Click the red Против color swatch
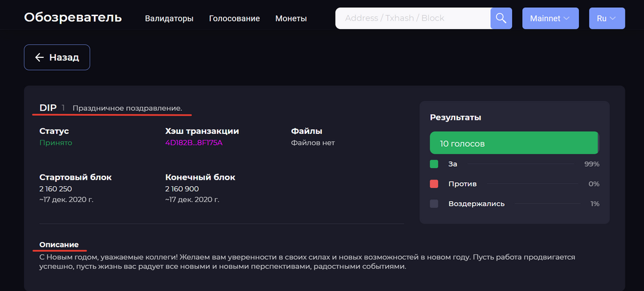 point(434,184)
